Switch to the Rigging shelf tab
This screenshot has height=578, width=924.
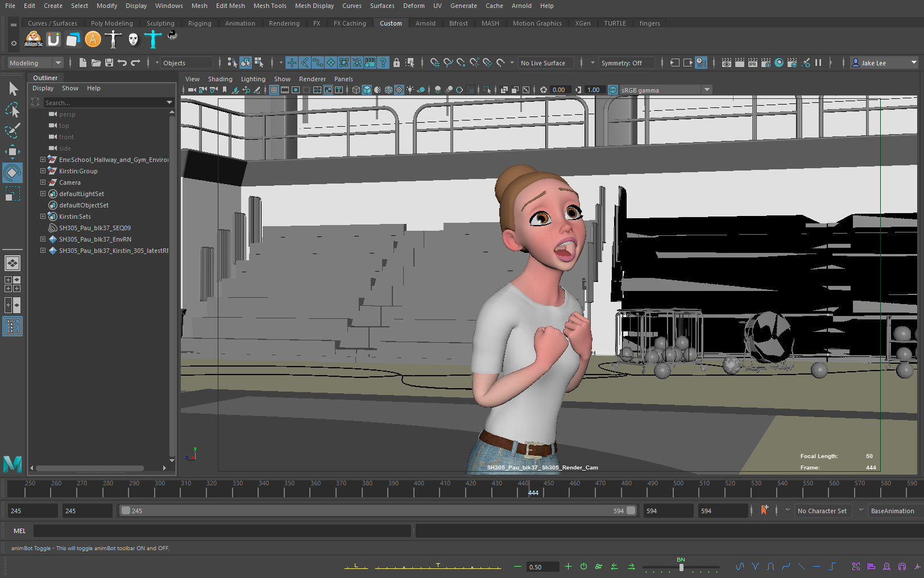pos(200,23)
